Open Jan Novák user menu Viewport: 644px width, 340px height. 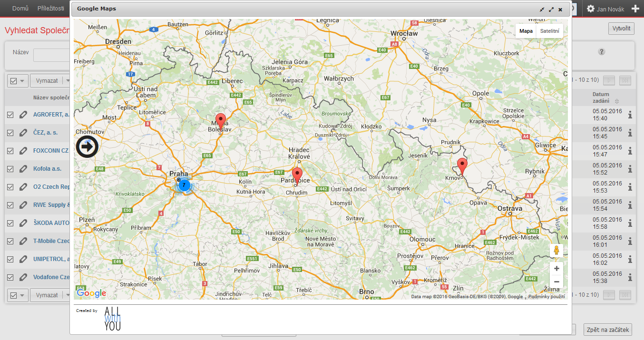coord(606,9)
